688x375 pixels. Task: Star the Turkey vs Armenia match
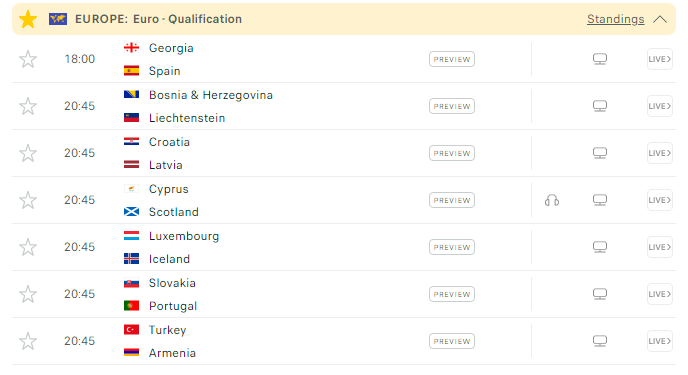click(x=28, y=341)
